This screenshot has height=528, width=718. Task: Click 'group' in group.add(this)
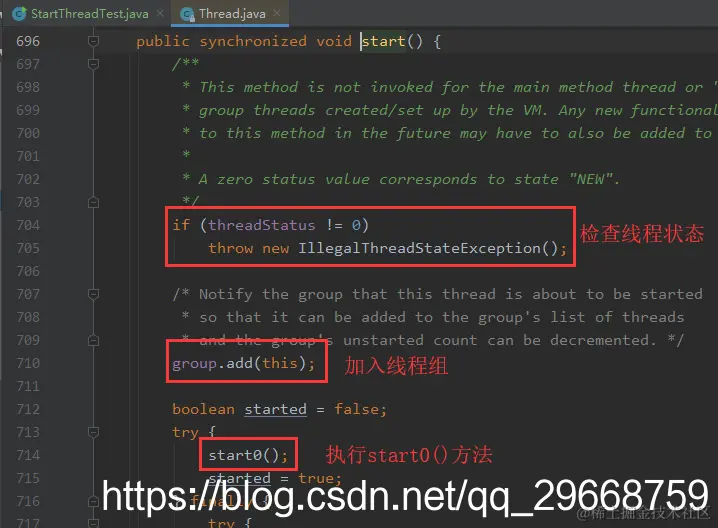[x=195, y=364]
